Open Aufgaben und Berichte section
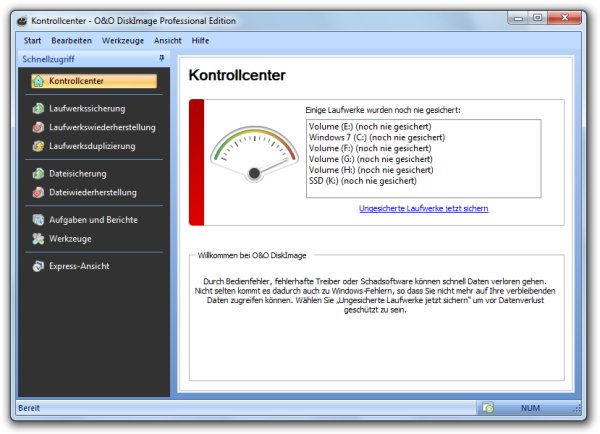The width and height of the screenshot is (600, 434). [x=94, y=220]
